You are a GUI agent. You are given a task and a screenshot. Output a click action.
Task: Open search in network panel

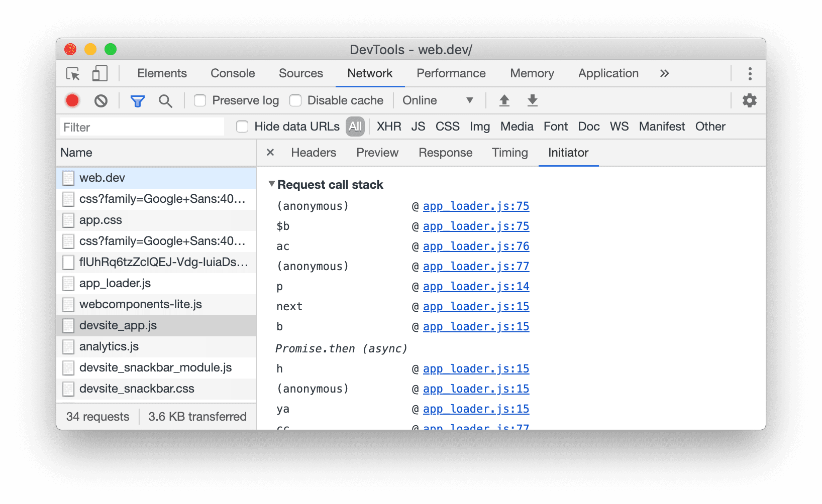tap(166, 100)
